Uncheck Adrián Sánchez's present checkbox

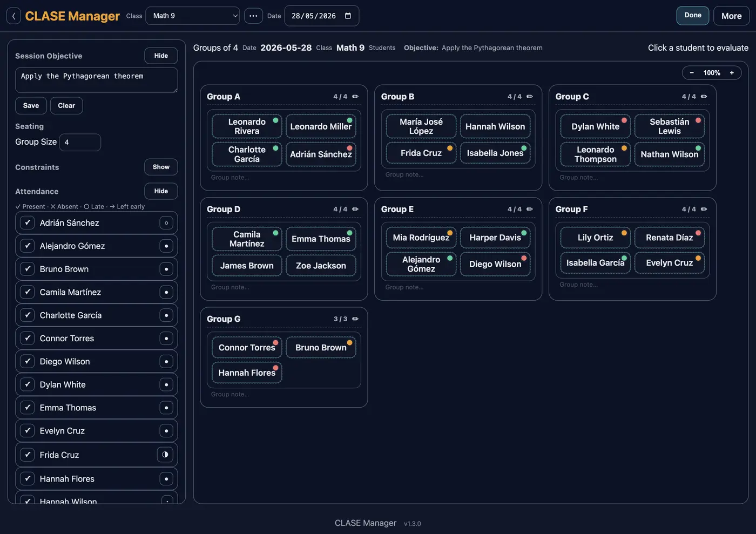coord(27,222)
